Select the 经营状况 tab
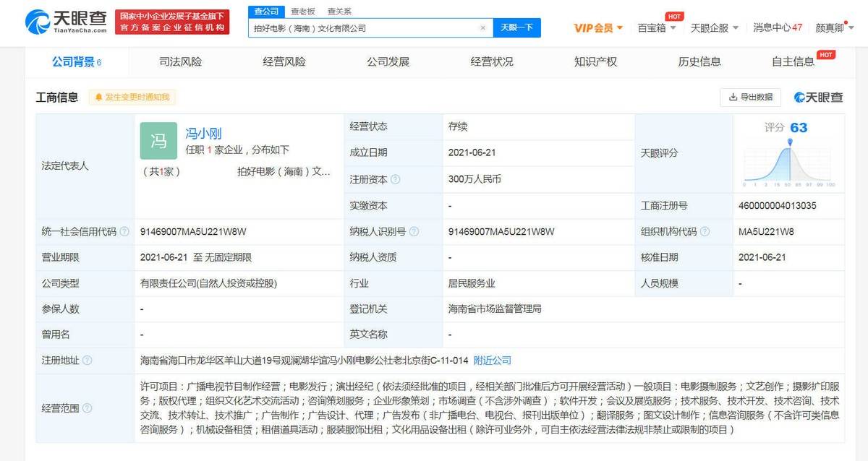This screenshot has width=868, height=461. [x=492, y=61]
